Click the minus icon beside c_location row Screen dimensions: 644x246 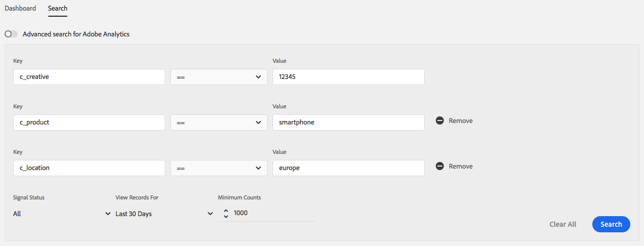440,167
